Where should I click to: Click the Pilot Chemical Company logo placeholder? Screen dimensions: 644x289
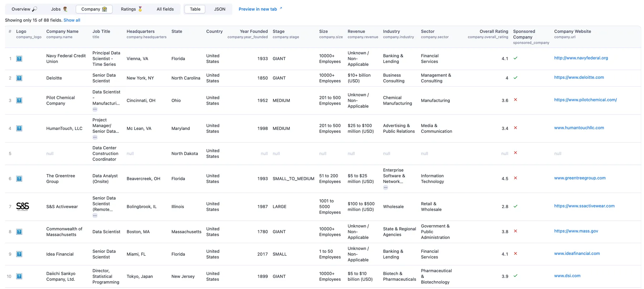(x=19, y=101)
